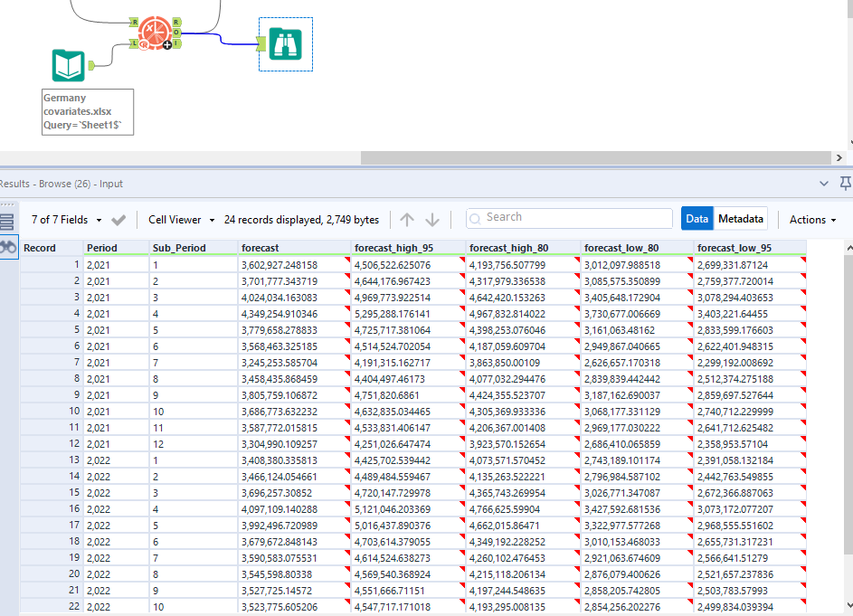Click inside the Search input field
The image size is (853, 616).
click(x=570, y=217)
